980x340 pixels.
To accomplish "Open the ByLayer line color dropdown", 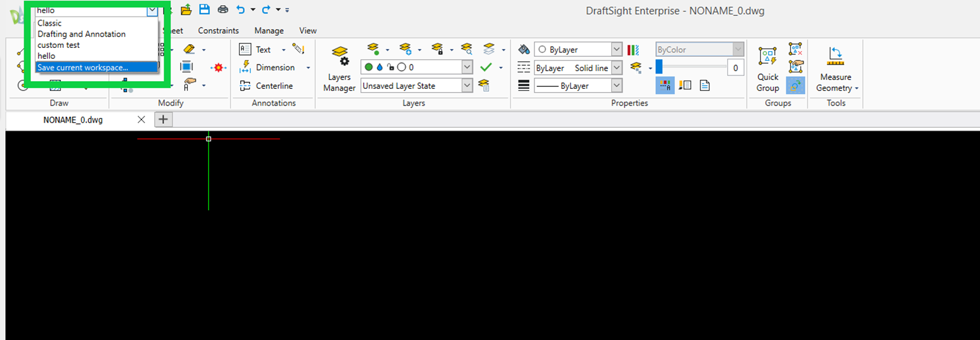I will pos(616,49).
